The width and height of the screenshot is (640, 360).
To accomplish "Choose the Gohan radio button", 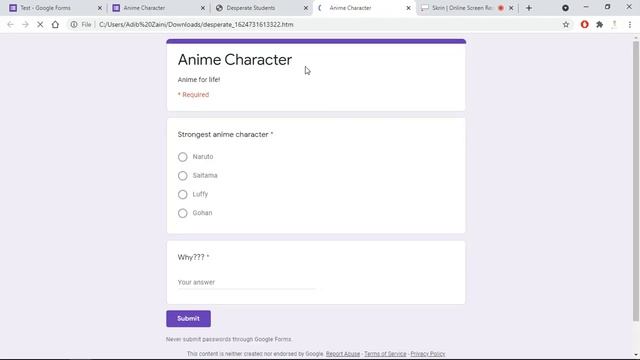I will [x=182, y=213].
